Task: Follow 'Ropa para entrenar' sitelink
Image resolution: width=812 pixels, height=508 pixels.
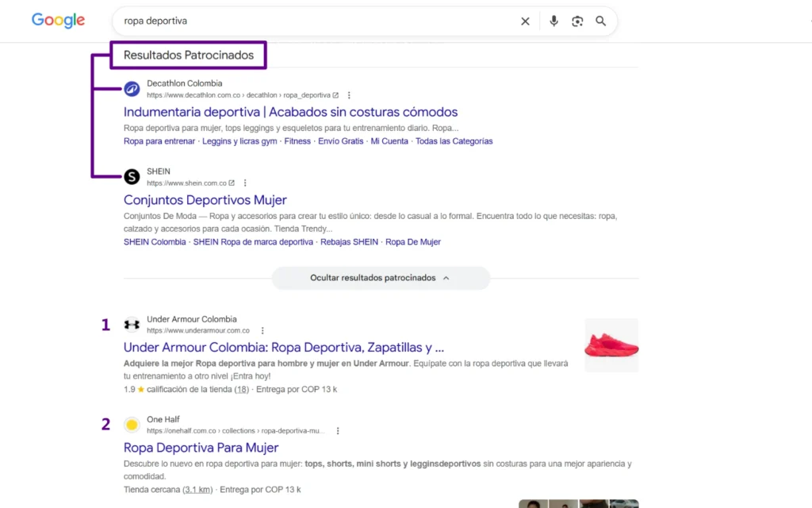Action: click(x=159, y=141)
